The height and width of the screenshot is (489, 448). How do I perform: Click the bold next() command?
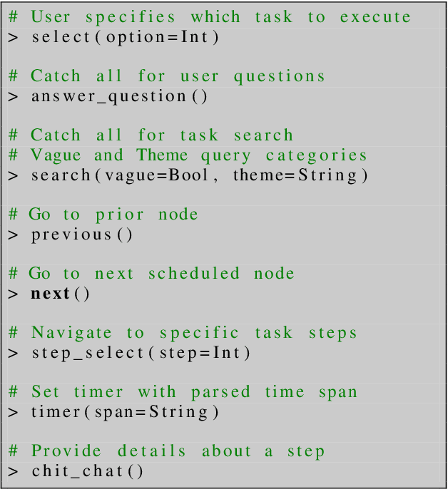pyautogui.click(x=61, y=293)
